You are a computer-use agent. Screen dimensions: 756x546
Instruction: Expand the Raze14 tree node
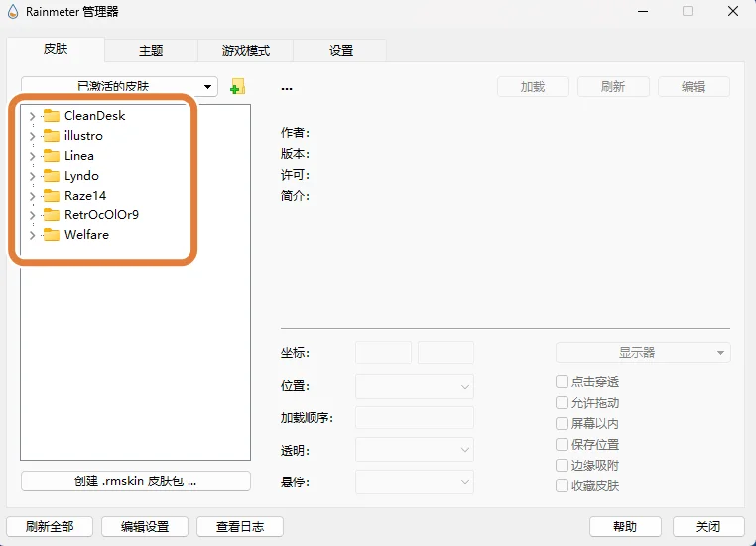pos(33,196)
